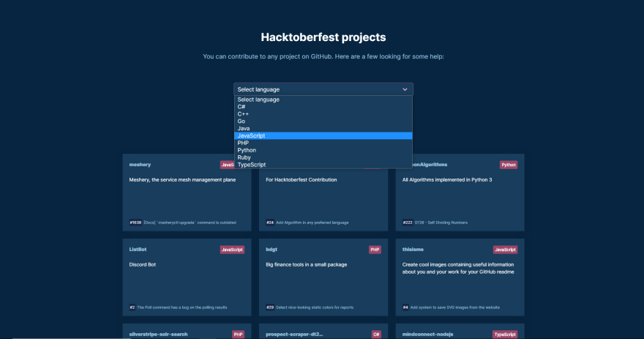This screenshot has height=339, width=644.
Task: Open issue #29 about static colors for reports
Action: pos(310,307)
